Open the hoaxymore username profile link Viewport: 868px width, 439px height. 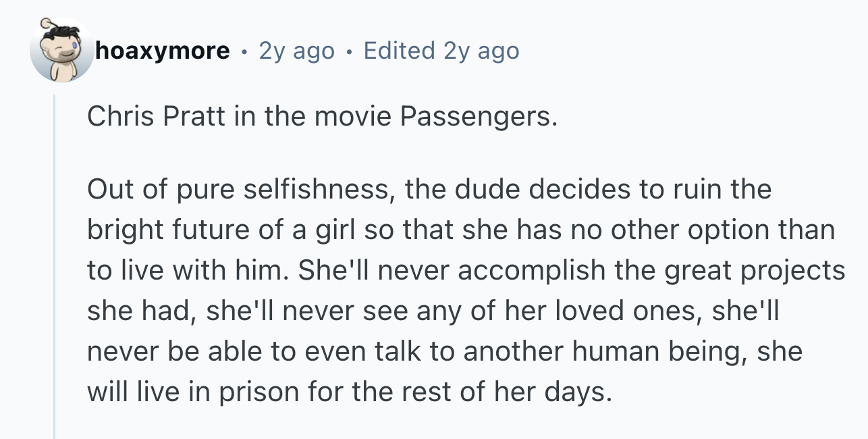(x=163, y=51)
